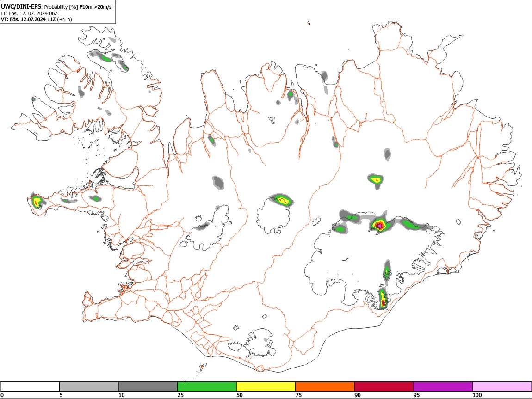Click the dark gray 10–25 legend swatch
The image size is (532, 399).
[x=148, y=387]
